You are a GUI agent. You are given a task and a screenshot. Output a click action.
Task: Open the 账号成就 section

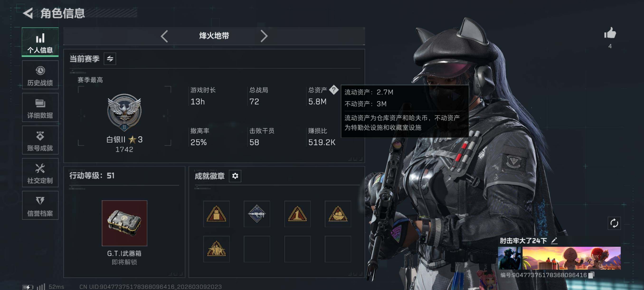(40, 140)
